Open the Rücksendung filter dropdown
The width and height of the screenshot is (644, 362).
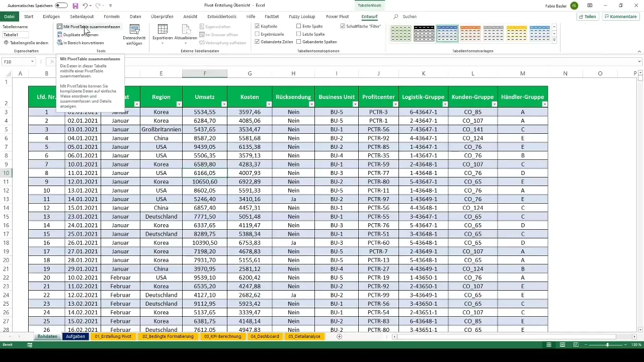coord(311,104)
